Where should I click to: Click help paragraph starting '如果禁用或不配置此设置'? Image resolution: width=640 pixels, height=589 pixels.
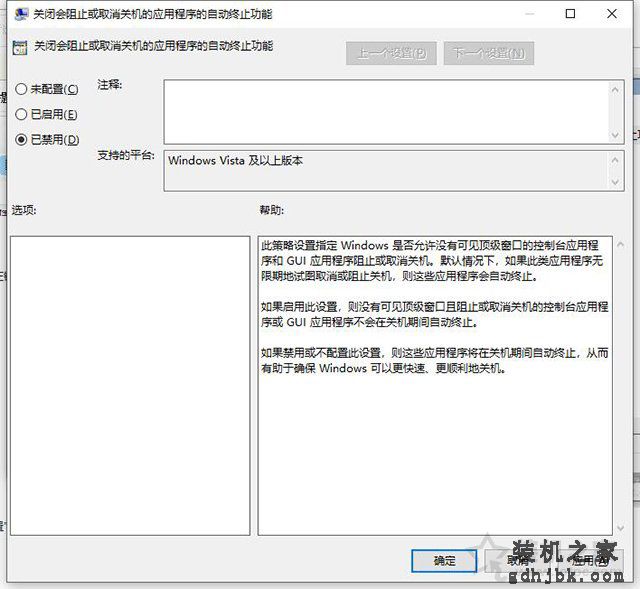click(x=435, y=360)
